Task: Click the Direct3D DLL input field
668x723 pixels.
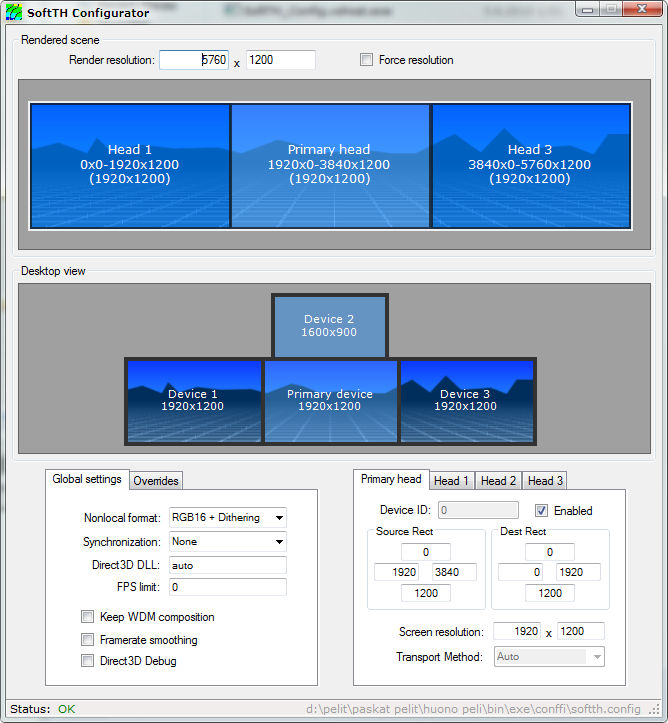Action: [x=228, y=565]
